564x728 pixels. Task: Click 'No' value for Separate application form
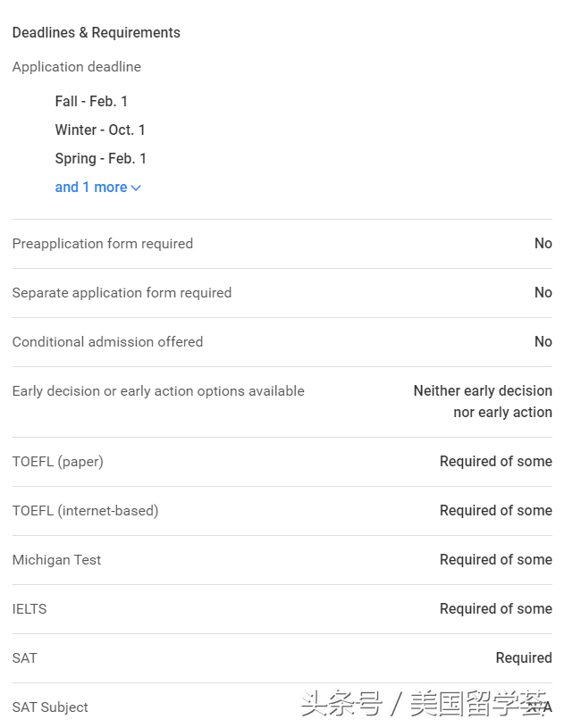[543, 293]
